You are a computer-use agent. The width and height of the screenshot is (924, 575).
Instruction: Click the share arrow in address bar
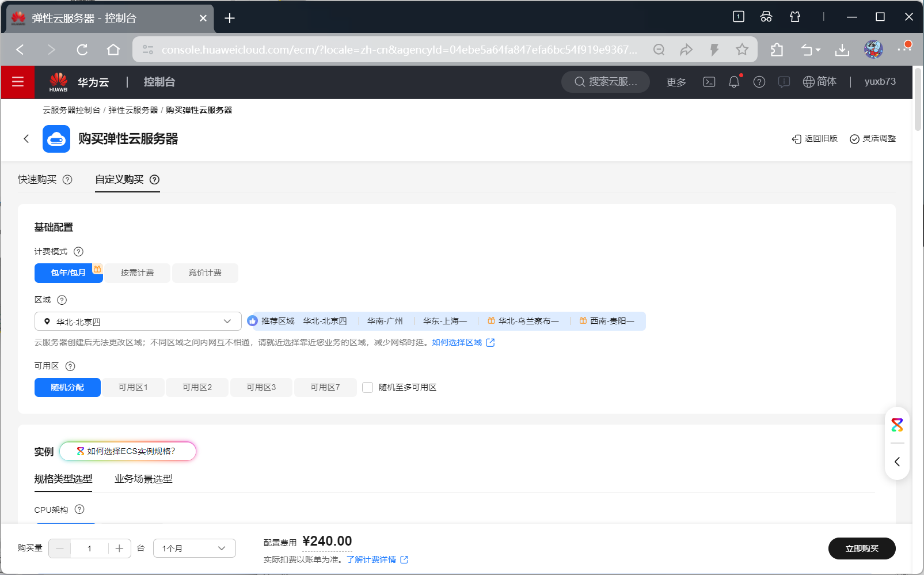tap(686, 50)
